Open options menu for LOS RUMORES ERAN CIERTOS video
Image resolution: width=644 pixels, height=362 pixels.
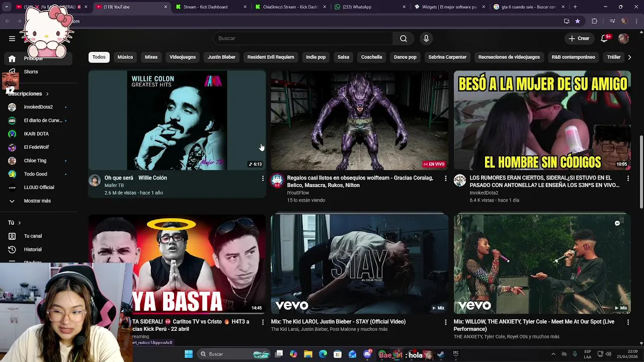(628, 178)
